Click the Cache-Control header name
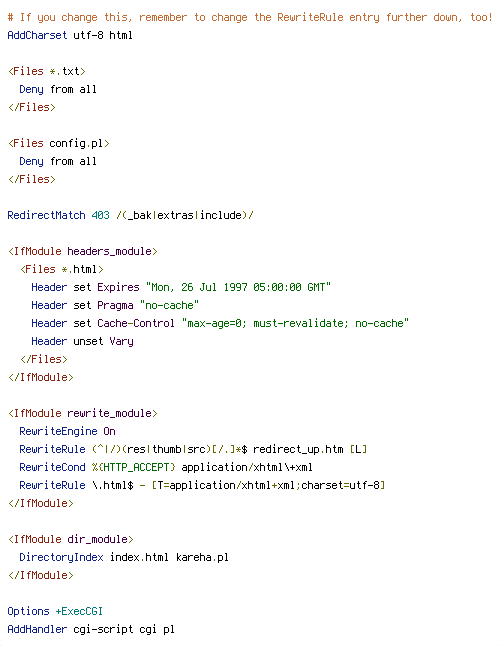502x646 pixels. pyautogui.click(x=136, y=323)
